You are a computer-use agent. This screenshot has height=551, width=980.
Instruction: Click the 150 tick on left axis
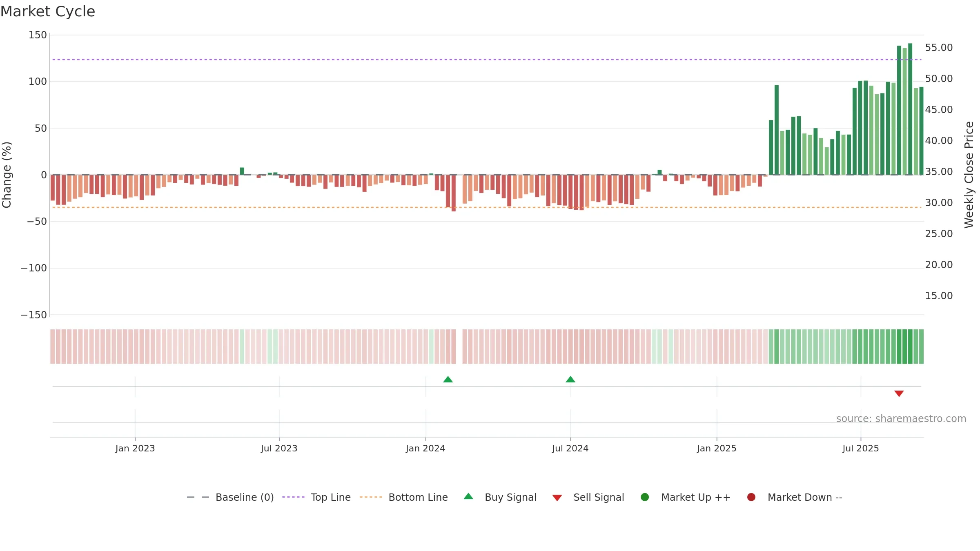point(38,35)
